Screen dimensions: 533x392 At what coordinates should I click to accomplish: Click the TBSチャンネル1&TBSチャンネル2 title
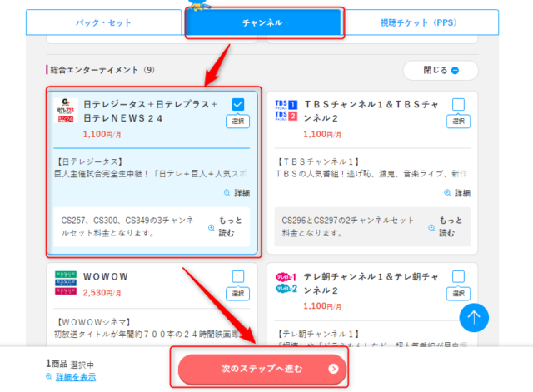click(x=371, y=111)
